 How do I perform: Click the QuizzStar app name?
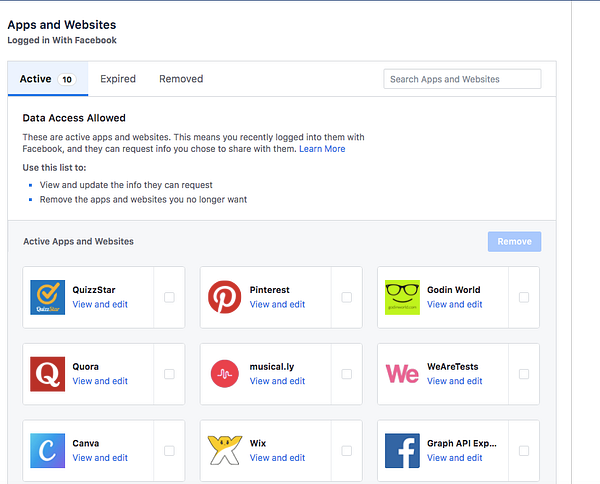pos(94,290)
